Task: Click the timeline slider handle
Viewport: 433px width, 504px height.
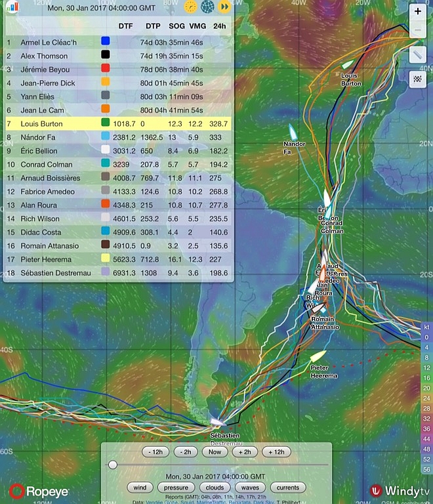Action: (x=113, y=465)
